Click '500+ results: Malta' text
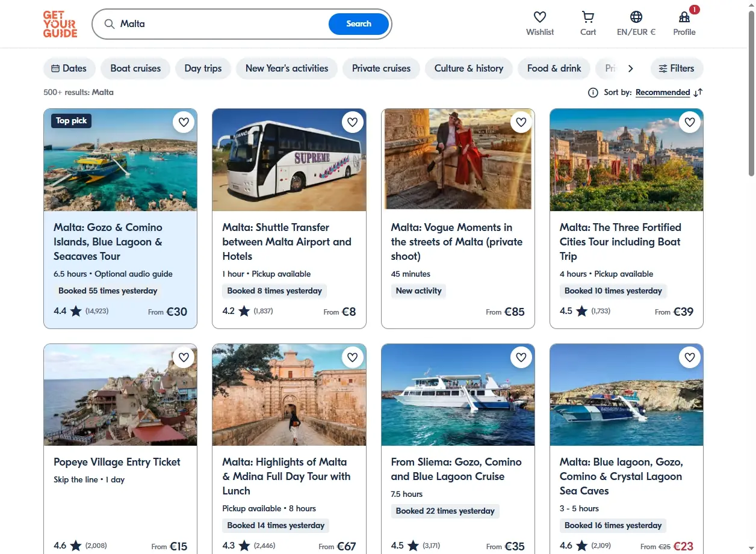The height and width of the screenshot is (554, 756). pyautogui.click(x=78, y=93)
